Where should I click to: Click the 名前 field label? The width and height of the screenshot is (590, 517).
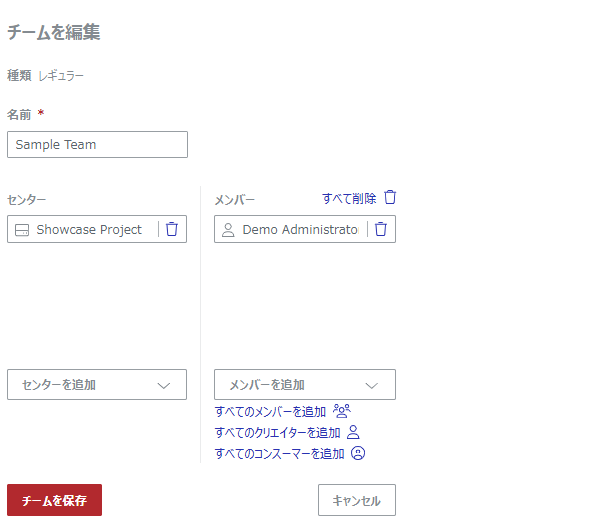tap(19, 114)
